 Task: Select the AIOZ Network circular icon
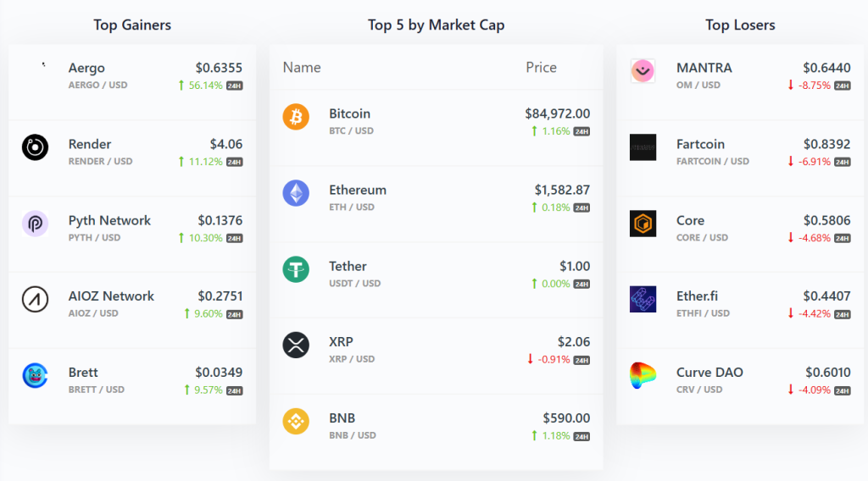35,300
